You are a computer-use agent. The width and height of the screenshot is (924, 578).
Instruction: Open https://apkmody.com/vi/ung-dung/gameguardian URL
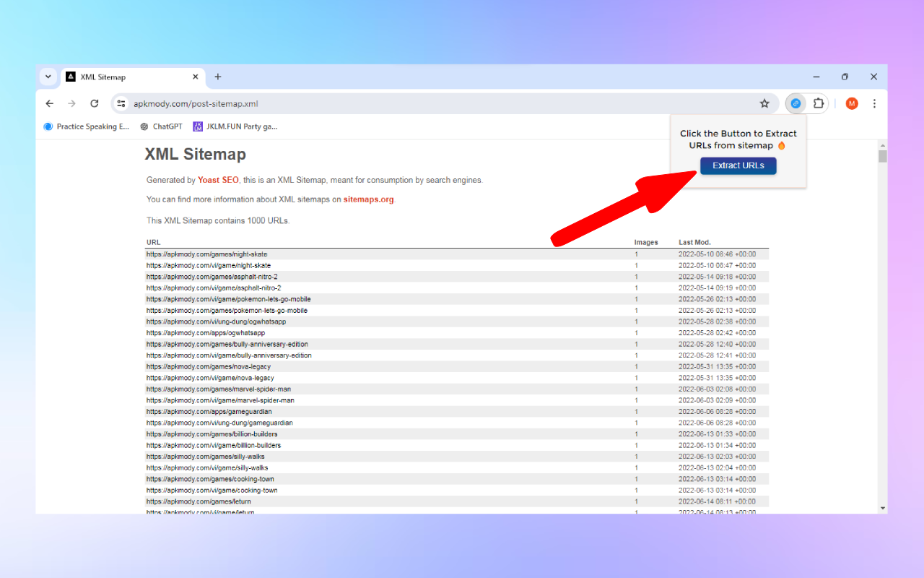tap(219, 423)
